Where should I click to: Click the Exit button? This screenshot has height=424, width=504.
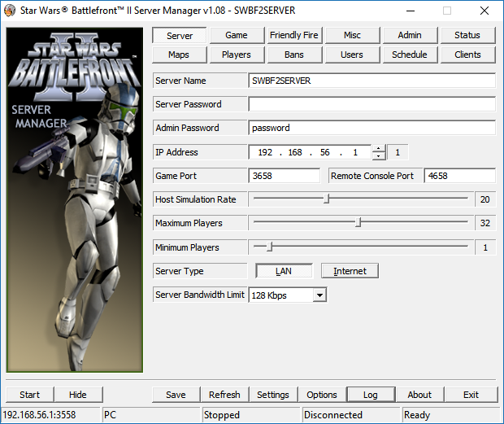click(x=471, y=395)
